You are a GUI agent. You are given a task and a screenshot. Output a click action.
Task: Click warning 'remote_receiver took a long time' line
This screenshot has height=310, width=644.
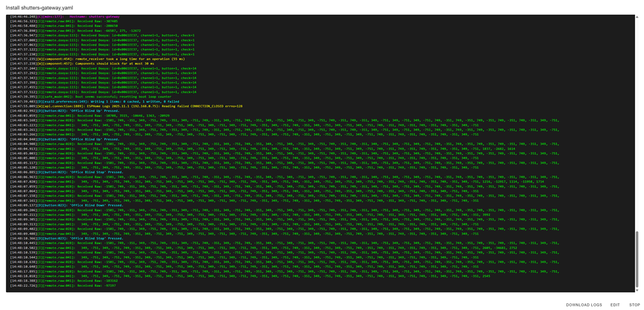[x=97, y=59]
